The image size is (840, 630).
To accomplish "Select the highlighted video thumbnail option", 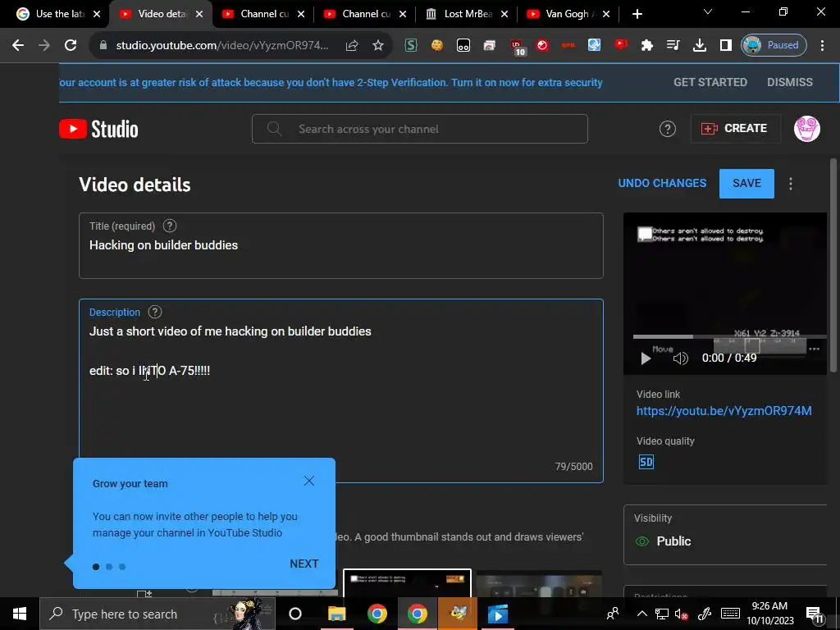I will pos(407,583).
